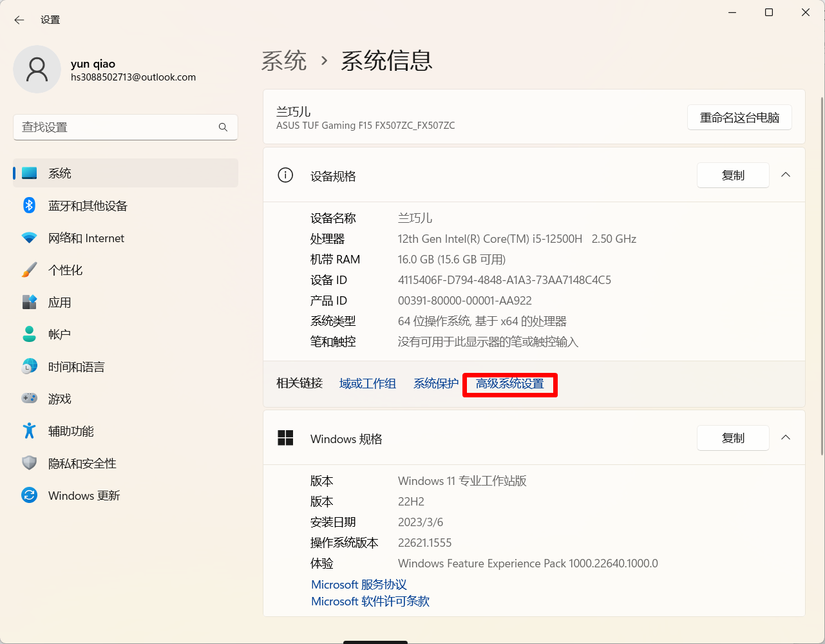
Task: Collapse the Windows 规格 section chevron
Action: coord(786,438)
